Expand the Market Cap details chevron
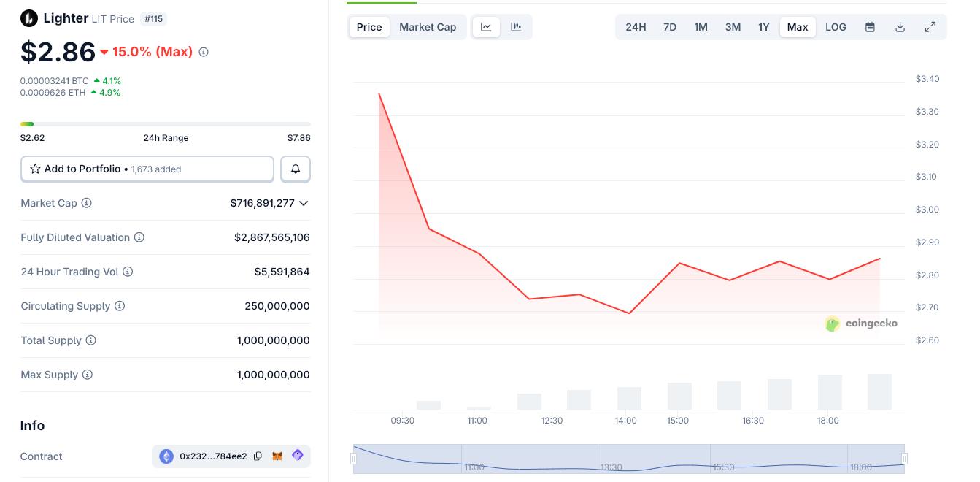 [x=304, y=203]
